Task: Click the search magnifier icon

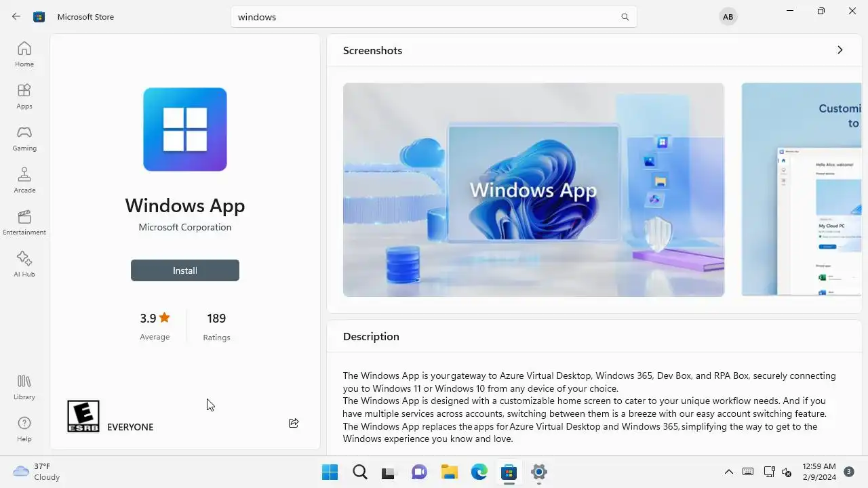Action: (625, 17)
